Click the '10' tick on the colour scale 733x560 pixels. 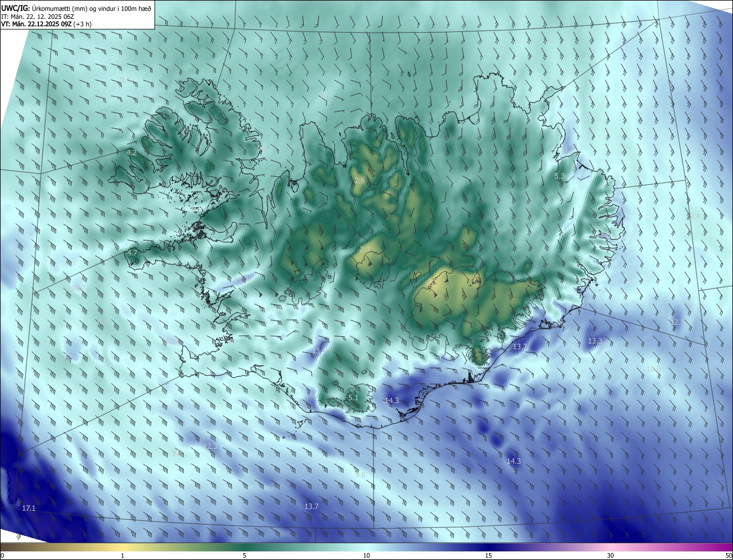pyautogui.click(x=366, y=555)
